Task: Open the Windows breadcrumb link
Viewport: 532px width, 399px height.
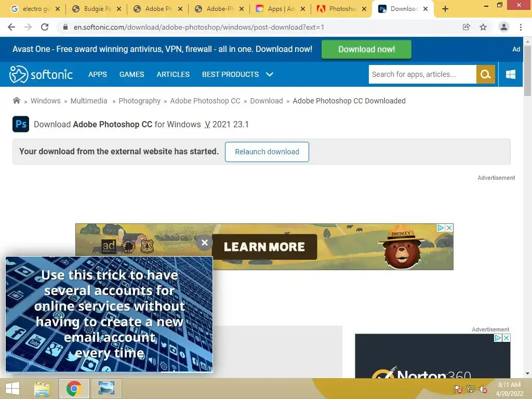Action: point(46,101)
